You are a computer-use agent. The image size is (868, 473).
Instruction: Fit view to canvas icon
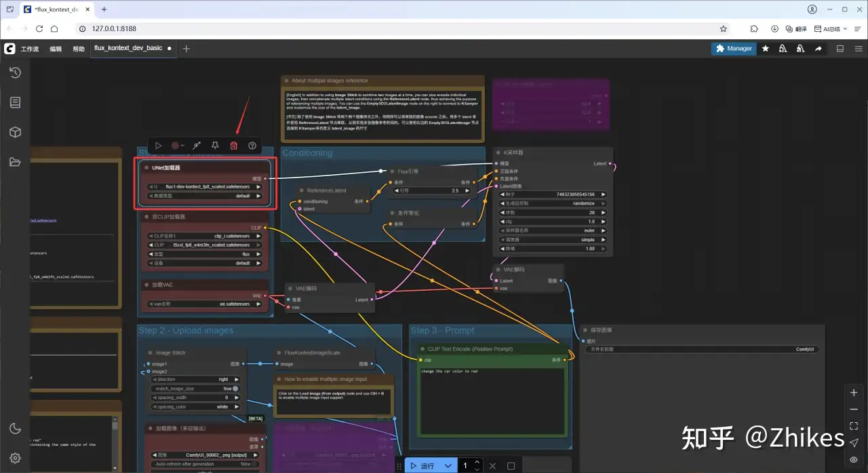tap(854, 426)
